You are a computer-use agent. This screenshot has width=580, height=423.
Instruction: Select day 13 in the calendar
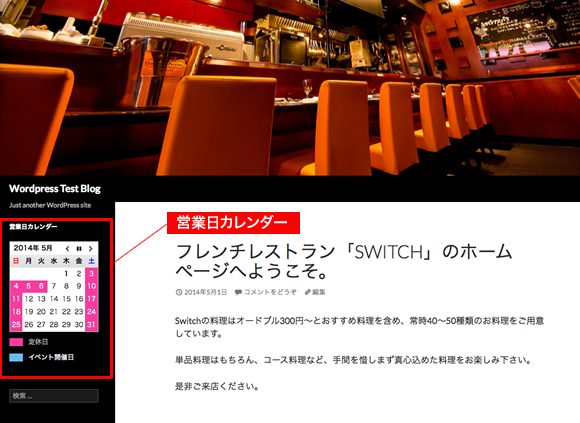point(41,299)
